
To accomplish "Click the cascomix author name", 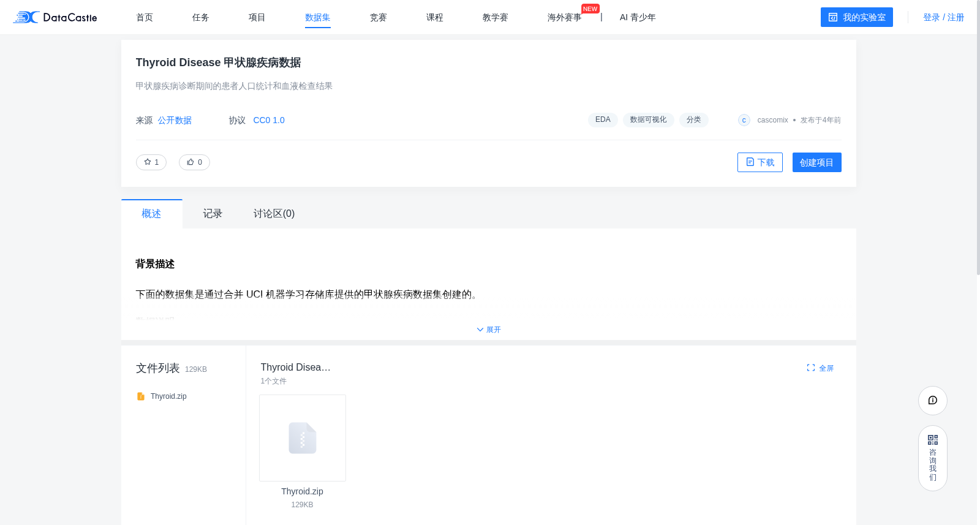I will pos(773,120).
